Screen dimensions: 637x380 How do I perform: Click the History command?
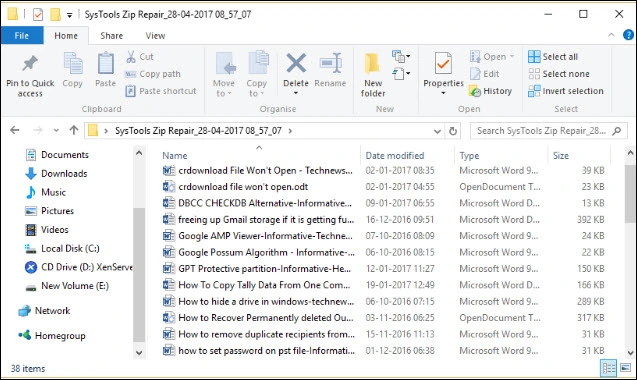[490, 91]
